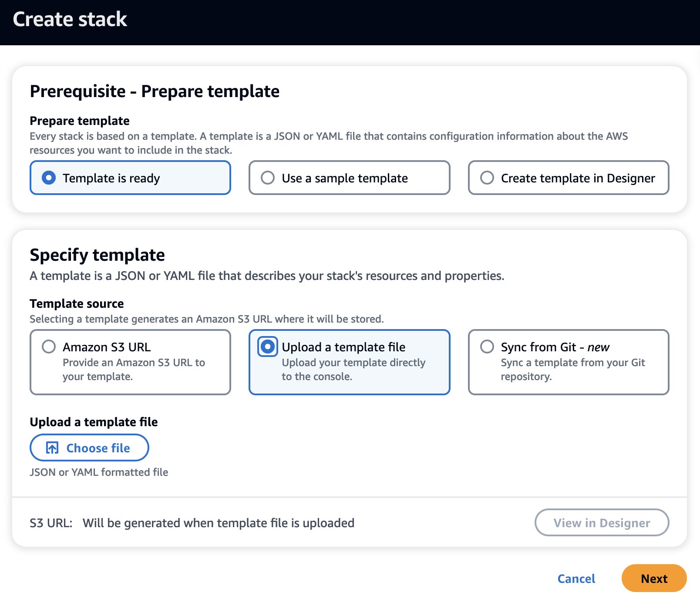
Task: Click the S3 URL generated text
Action: pos(219,523)
